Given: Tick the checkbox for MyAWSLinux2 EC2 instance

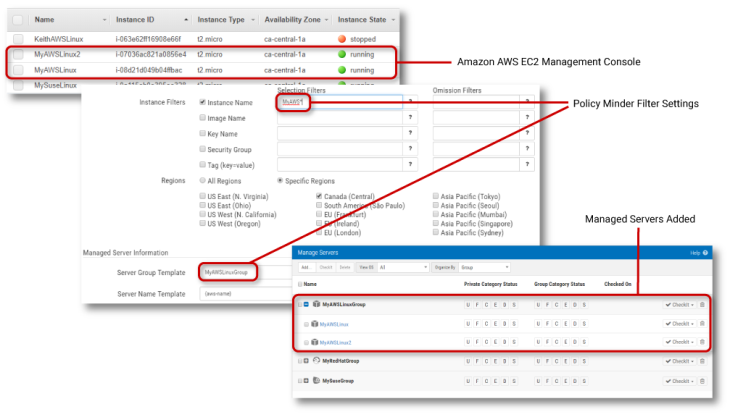Looking at the screenshot, I should [x=18, y=54].
